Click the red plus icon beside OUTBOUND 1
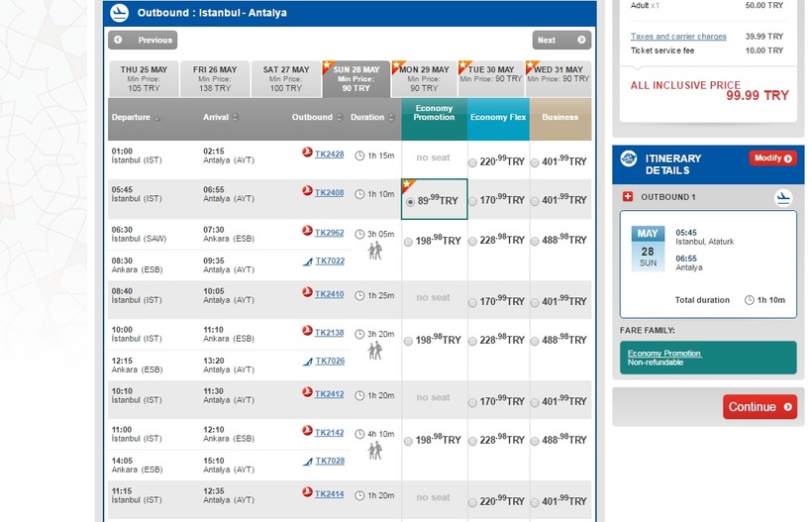 click(628, 197)
